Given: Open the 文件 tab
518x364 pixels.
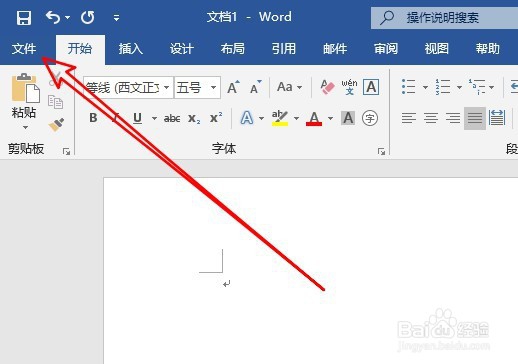Looking at the screenshot, I should 24,49.
